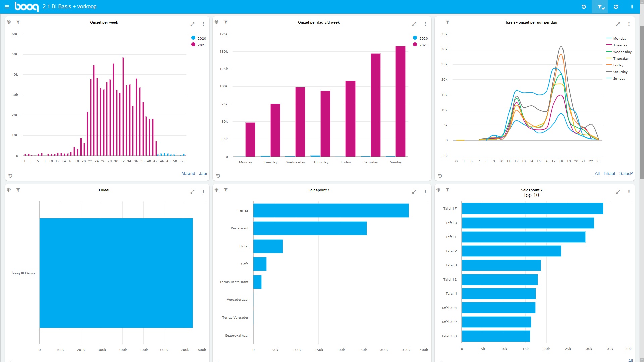644x362 pixels.
Task: Expand Omzet per week chart fullscreen
Action: point(192,24)
